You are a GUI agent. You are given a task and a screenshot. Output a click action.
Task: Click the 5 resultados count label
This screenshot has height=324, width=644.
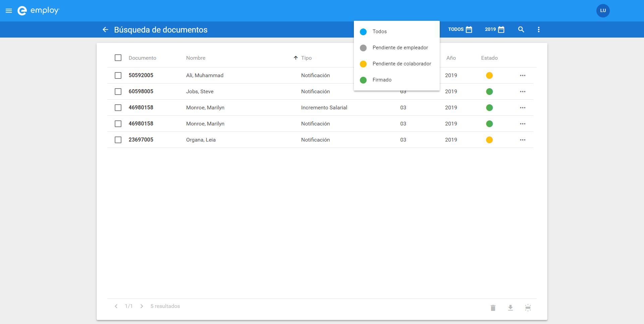coord(165,306)
